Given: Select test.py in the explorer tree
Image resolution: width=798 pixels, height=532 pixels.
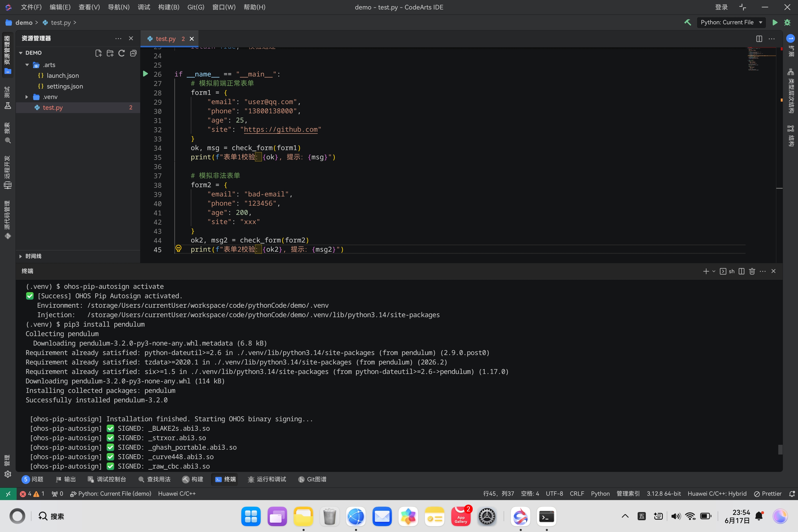Looking at the screenshot, I should click(x=78, y=108).
